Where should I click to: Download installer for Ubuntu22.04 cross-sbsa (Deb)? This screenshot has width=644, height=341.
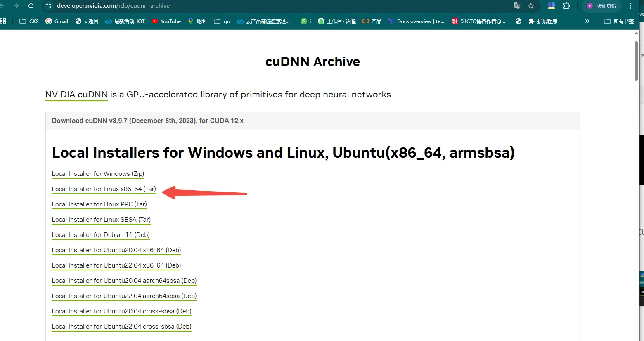click(x=122, y=327)
